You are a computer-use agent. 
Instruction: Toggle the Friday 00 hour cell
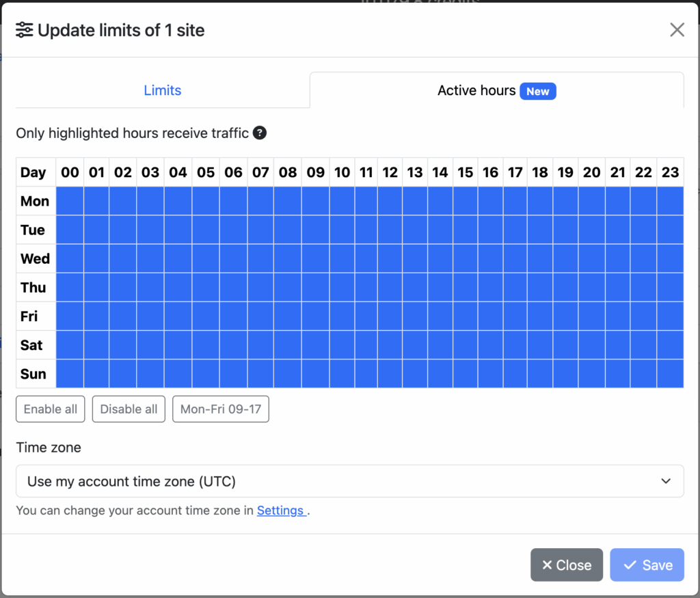pos(70,316)
